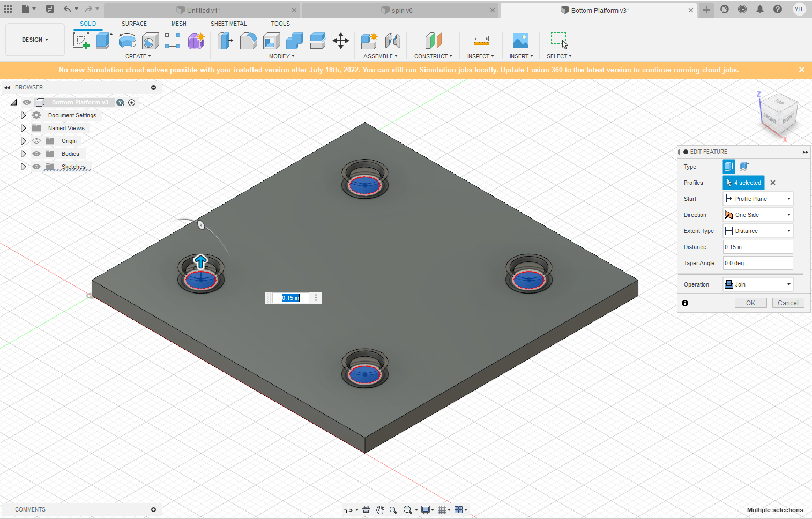Select the Create Sketch tool
Image resolution: width=812 pixels, height=519 pixels.
(81, 41)
